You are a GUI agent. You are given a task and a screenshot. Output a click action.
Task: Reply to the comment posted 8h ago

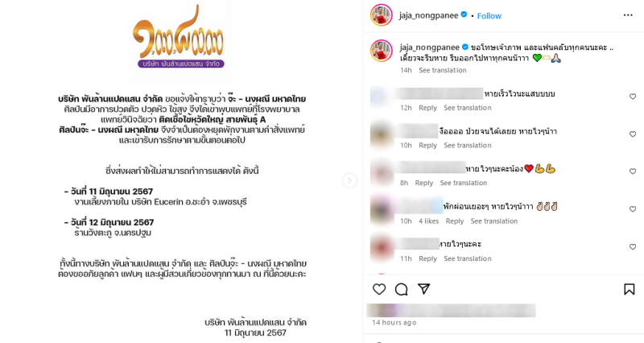424,183
